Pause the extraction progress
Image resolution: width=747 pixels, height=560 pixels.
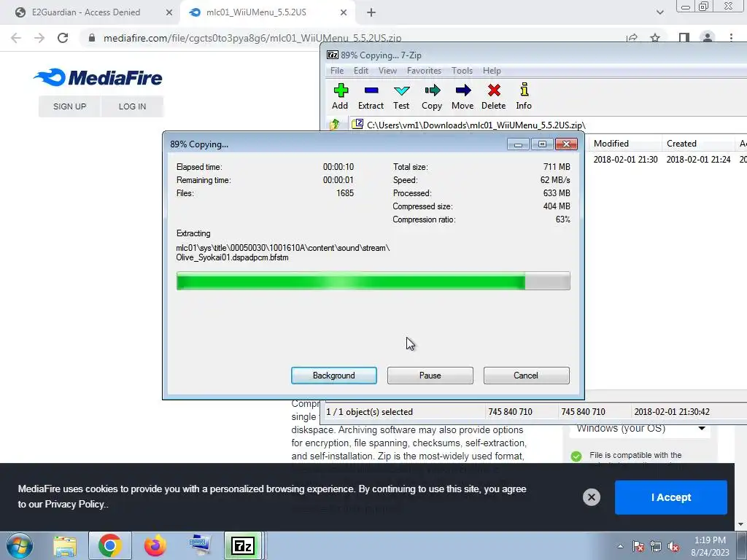(430, 376)
